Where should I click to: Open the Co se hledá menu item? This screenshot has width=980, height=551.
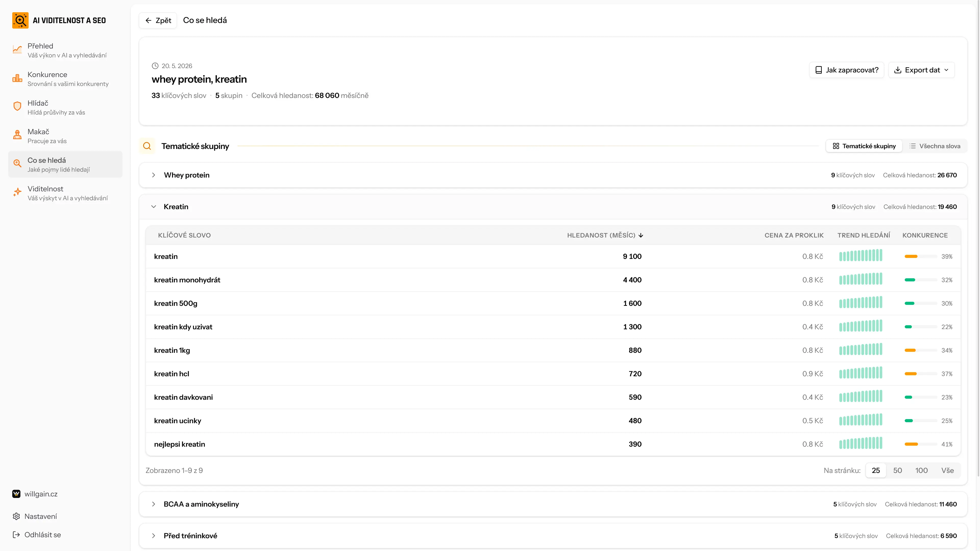[65, 164]
